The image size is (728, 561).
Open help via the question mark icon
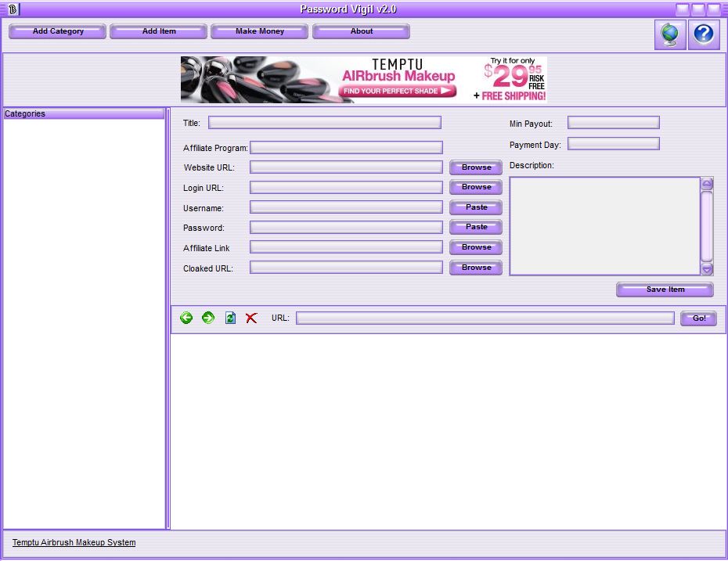704,34
